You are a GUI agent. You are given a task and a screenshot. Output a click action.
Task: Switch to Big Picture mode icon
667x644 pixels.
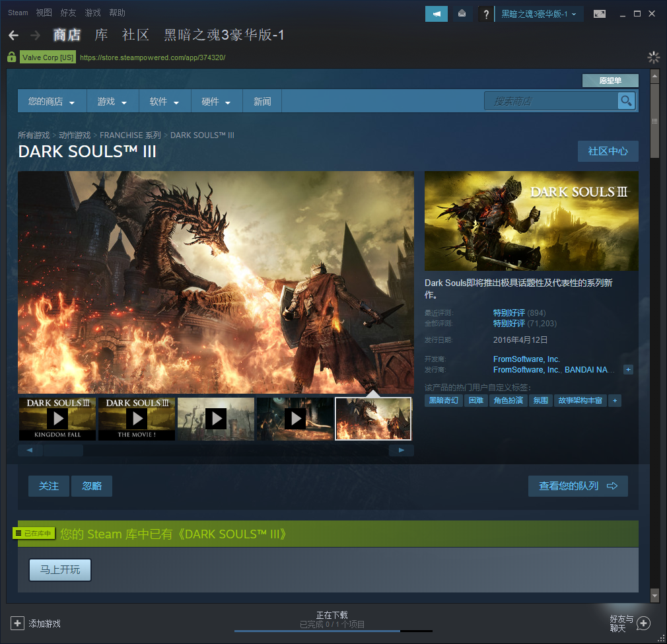click(x=599, y=14)
